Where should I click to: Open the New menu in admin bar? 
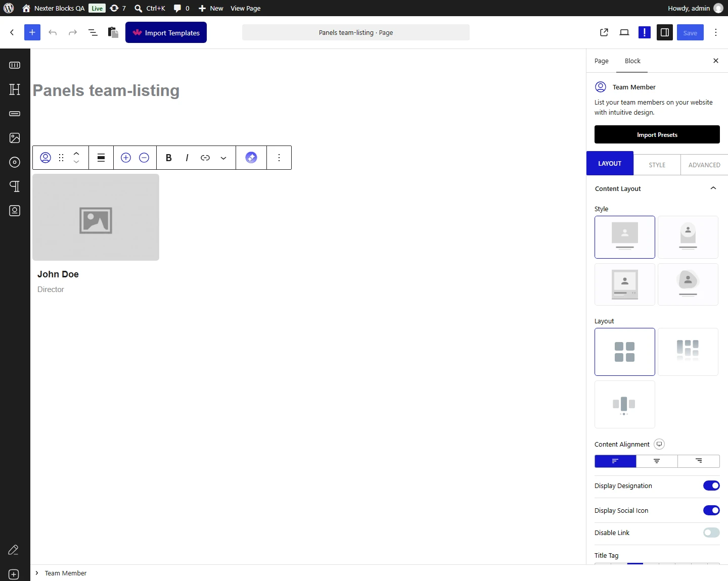(211, 8)
